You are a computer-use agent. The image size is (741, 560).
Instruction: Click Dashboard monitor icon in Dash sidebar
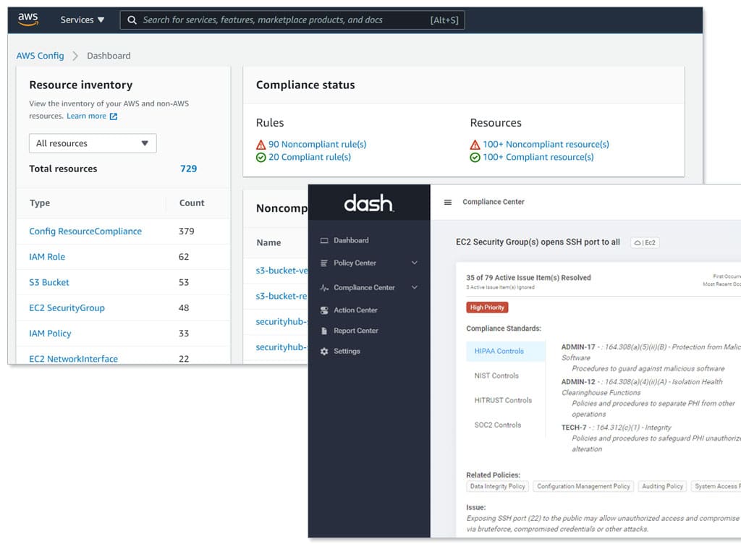(324, 240)
